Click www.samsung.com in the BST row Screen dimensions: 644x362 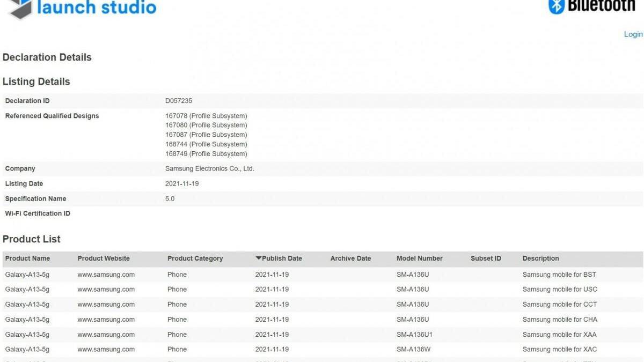pyautogui.click(x=106, y=275)
